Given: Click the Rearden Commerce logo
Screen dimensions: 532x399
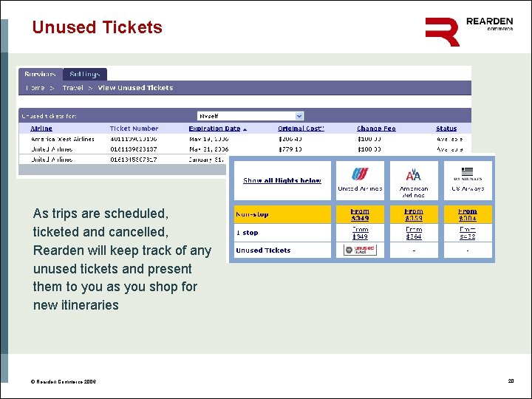Looking at the screenshot, I should (469, 32).
